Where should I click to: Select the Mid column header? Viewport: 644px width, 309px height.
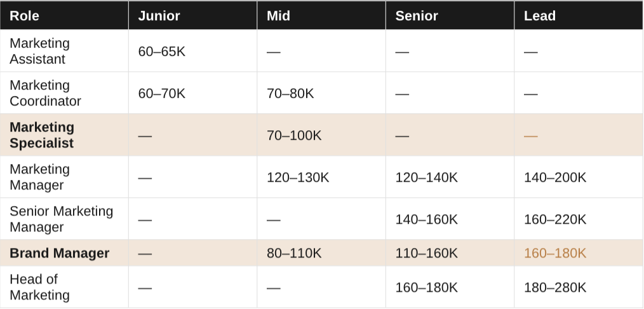tap(321, 16)
